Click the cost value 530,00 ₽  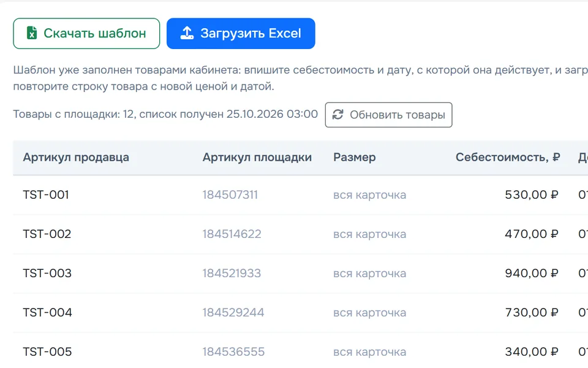point(532,195)
